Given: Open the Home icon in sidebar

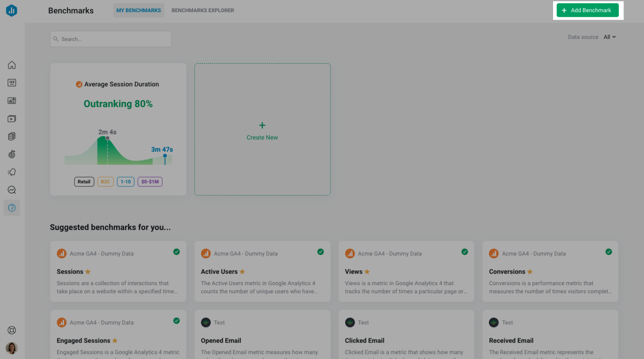Looking at the screenshot, I should pyautogui.click(x=12, y=65).
